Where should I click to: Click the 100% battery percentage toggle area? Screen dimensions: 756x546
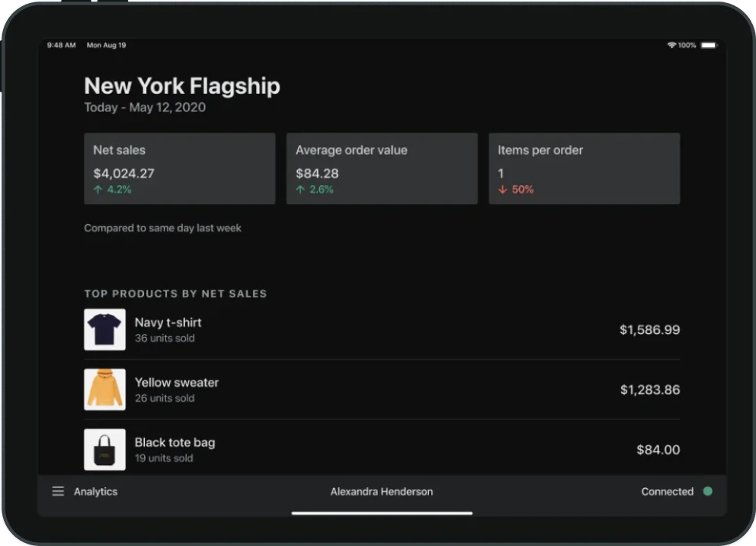point(687,45)
